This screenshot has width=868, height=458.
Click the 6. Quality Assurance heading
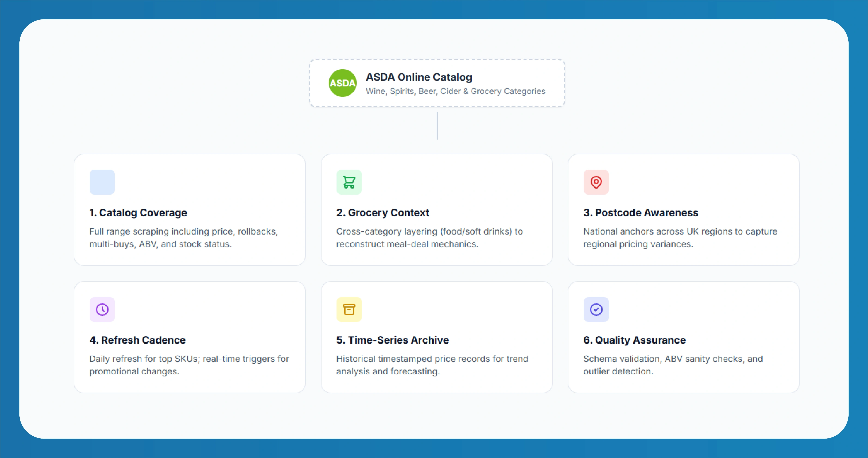tap(634, 340)
